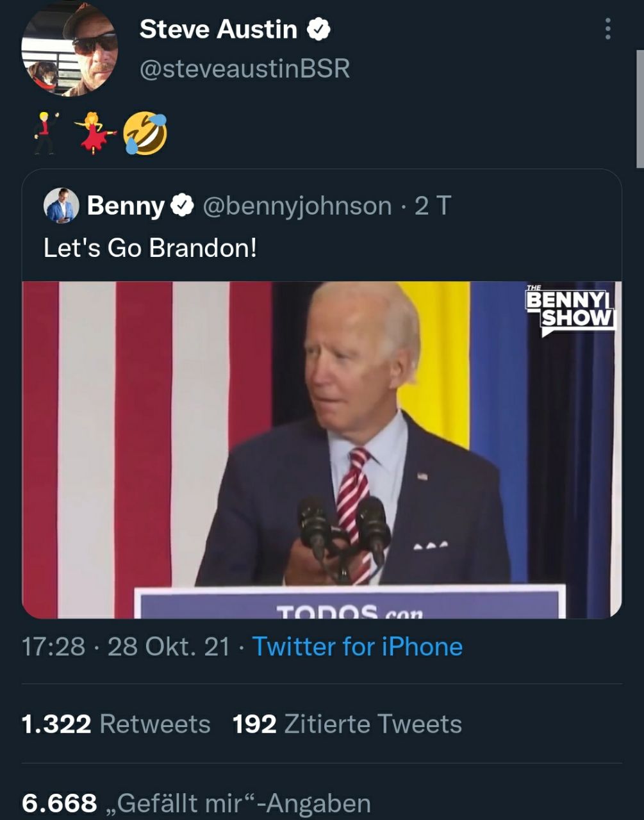Click the verified badge beside Benny
644x820 pixels.
tap(182, 206)
